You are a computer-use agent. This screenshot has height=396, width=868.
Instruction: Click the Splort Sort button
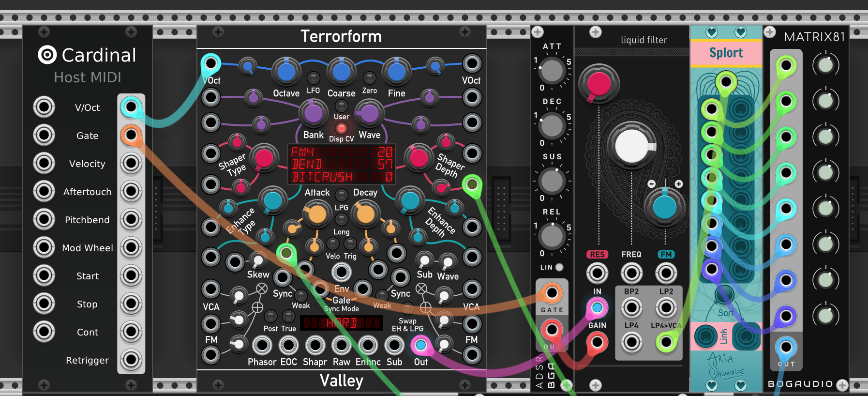[724, 294]
